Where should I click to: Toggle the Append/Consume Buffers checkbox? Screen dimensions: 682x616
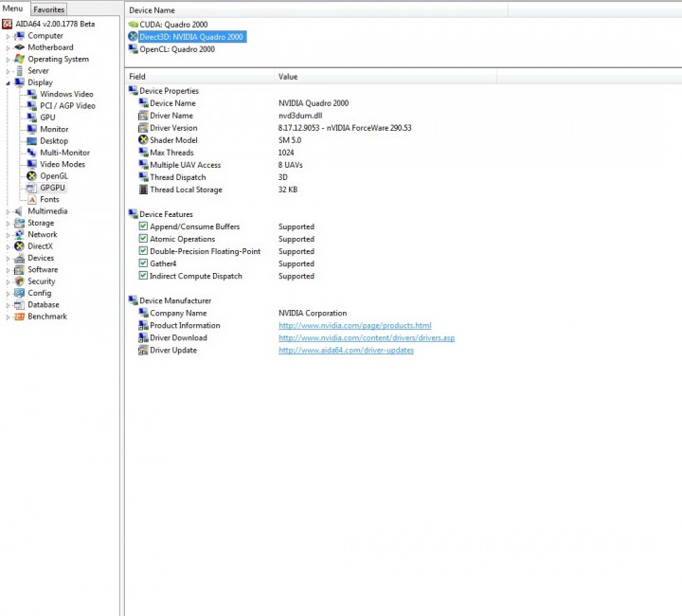tap(143, 226)
